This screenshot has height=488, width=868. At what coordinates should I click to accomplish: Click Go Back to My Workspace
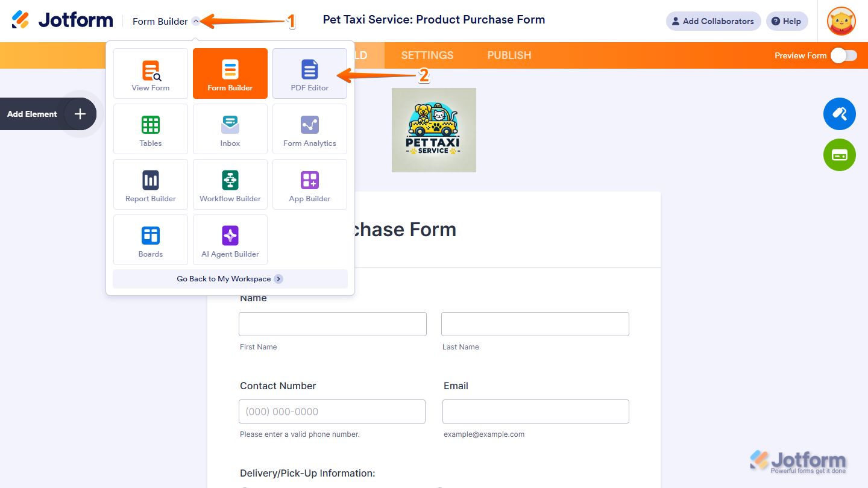[x=230, y=279]
